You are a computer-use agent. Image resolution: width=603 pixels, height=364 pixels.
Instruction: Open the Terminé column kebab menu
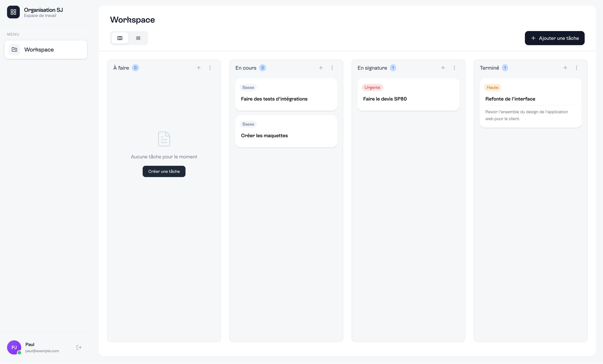click(x=576, y=68)
